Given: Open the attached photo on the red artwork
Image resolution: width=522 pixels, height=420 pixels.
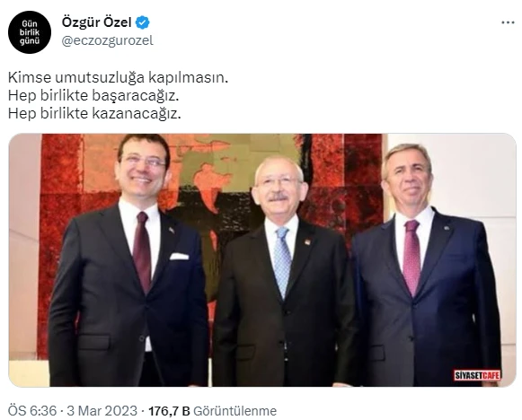Looking at the screenshot, I should point(262,260).
